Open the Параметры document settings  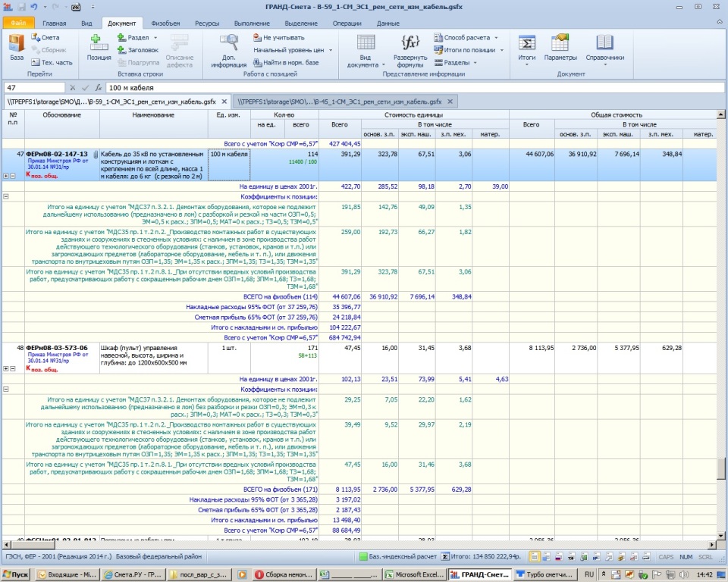click(560, 47)
